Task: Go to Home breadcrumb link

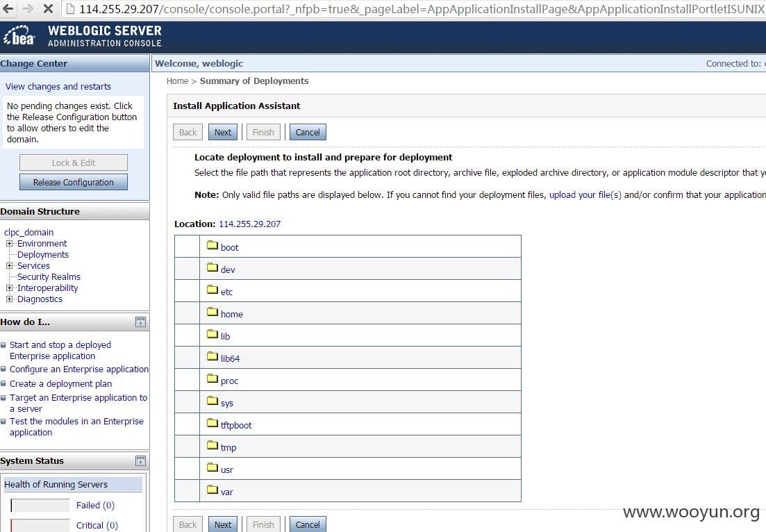Action: coord(177,81)
